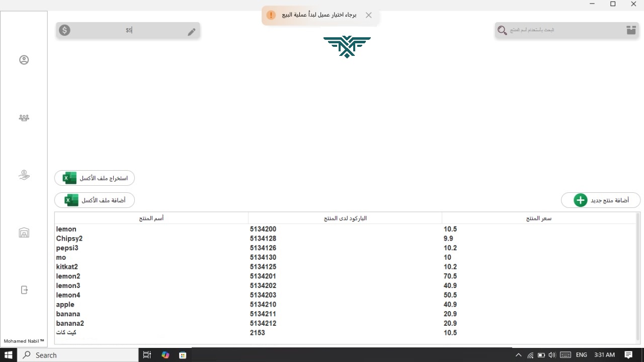Open the Windows Start menu
This screenshot has width=644, height=362.
9,355
